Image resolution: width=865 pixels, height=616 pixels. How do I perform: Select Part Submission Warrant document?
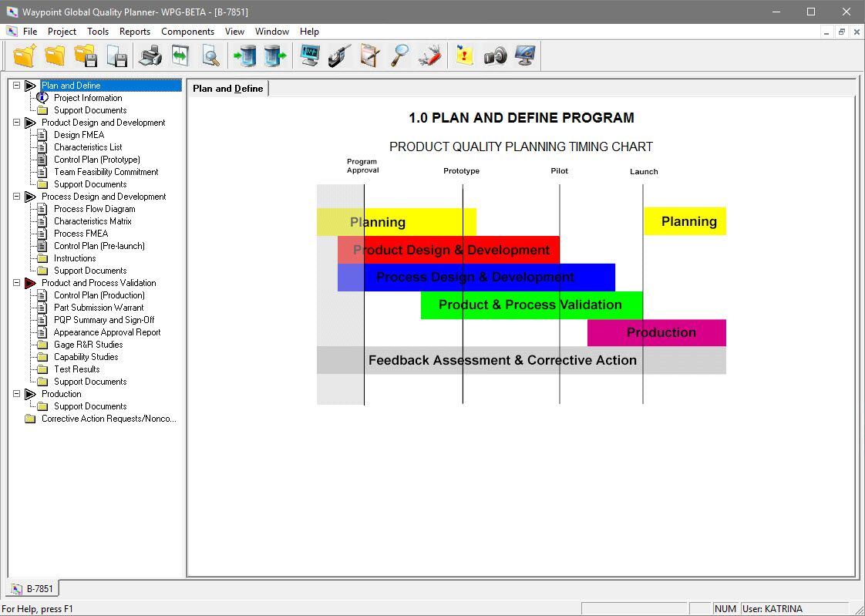pyautogui.click(x=99, y=308)
